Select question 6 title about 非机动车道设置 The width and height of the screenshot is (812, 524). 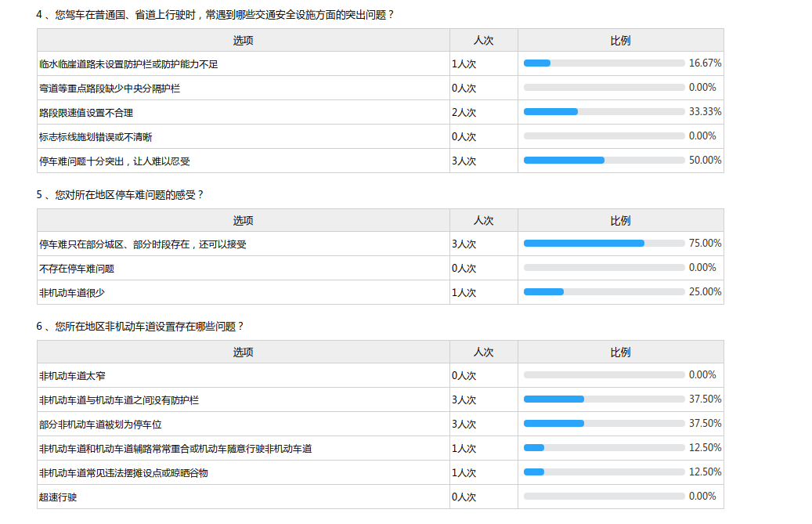pyautogui.click(x=140, y=326)
